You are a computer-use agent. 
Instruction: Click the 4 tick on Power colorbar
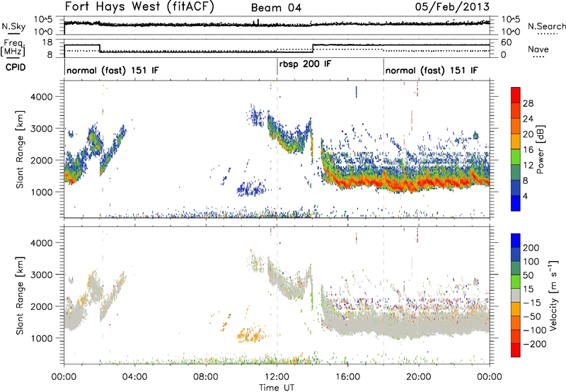click(x=525, y=197)
